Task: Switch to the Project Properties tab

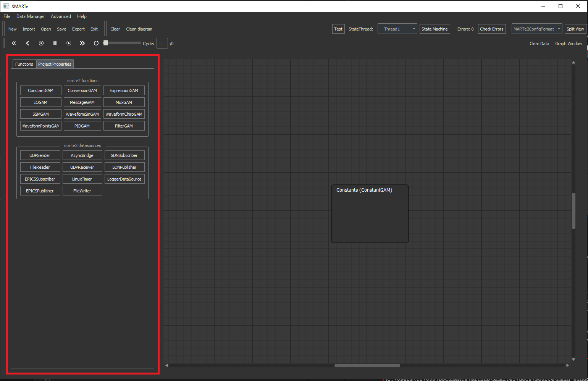Action: [55, 64]
